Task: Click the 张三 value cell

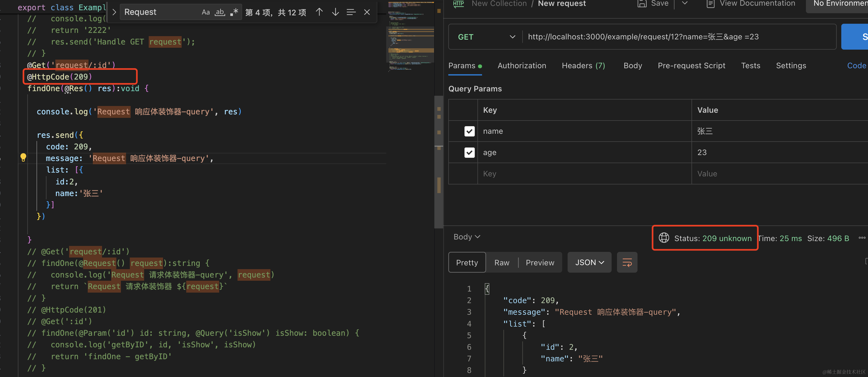Action: pyautogui.click(x=780, y=131)
